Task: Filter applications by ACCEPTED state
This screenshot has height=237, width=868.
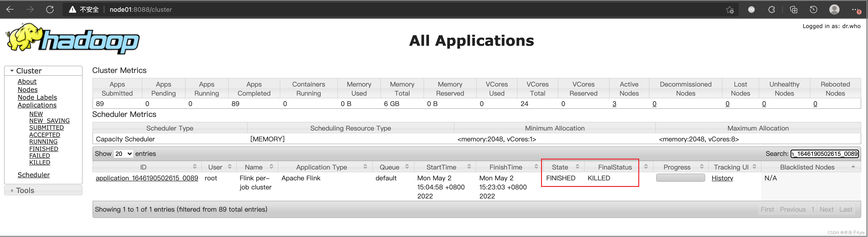Action: [45, 135]
